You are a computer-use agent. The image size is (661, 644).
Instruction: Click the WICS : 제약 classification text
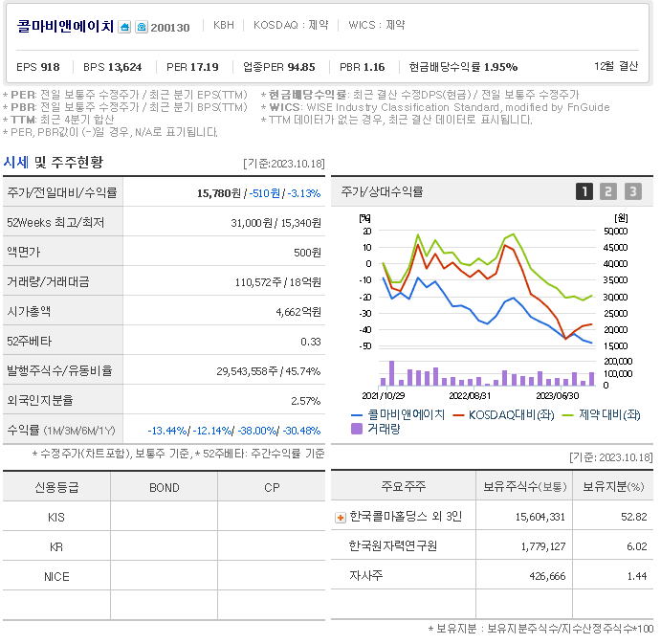(x=377, y=25)
